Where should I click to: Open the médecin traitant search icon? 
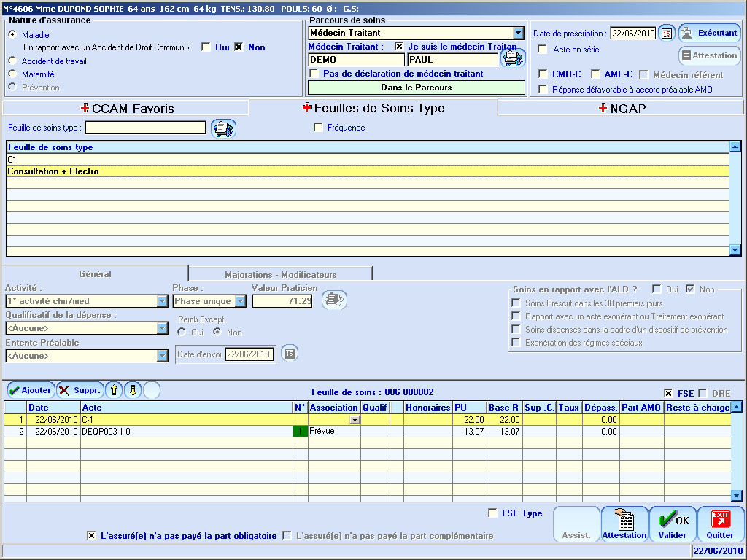(514, 59)
